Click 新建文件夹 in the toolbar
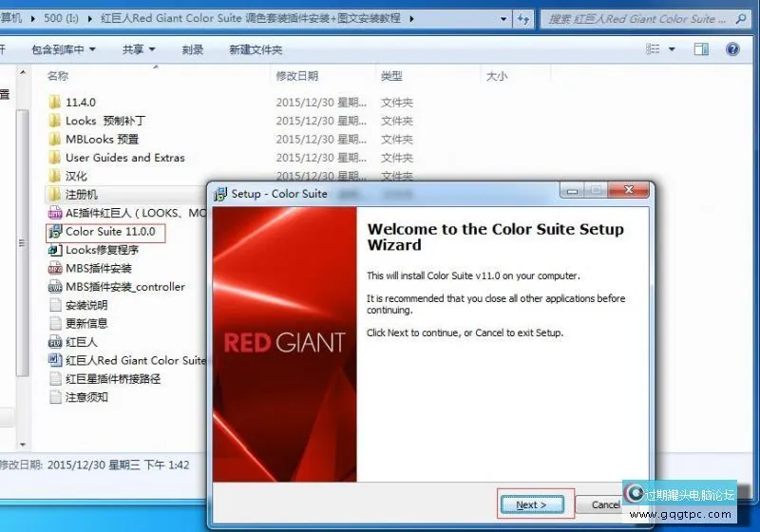 coord(256,49)
